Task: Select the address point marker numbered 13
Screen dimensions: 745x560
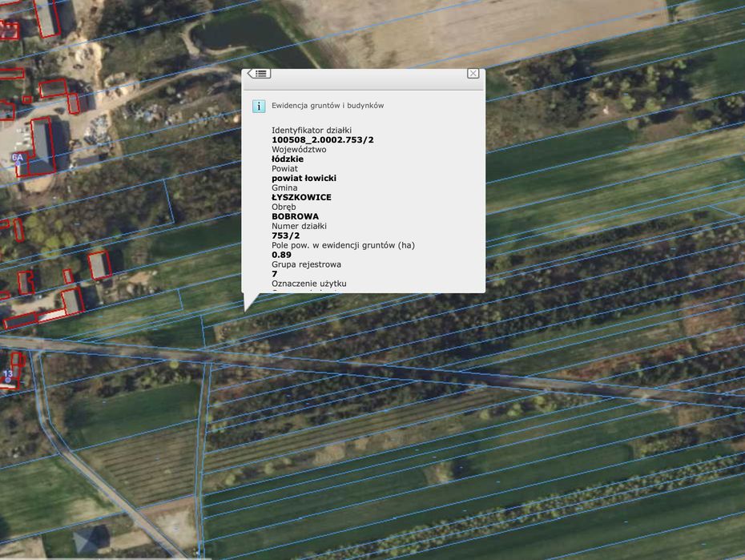Action: (7, 374)
